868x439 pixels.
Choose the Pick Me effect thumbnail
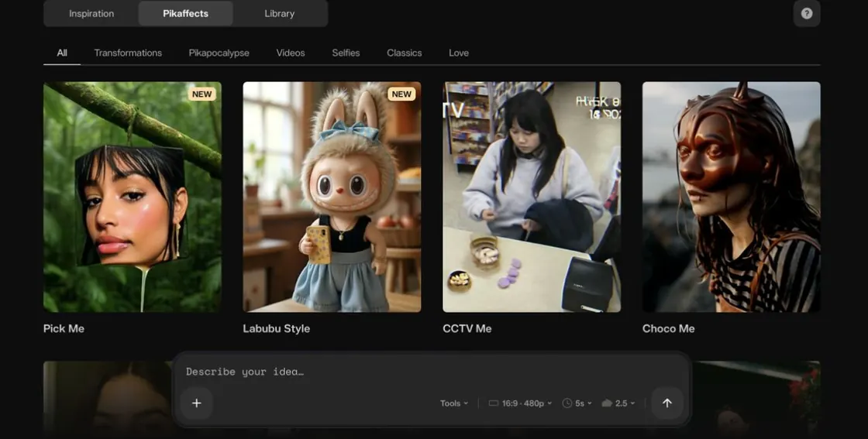133,197
